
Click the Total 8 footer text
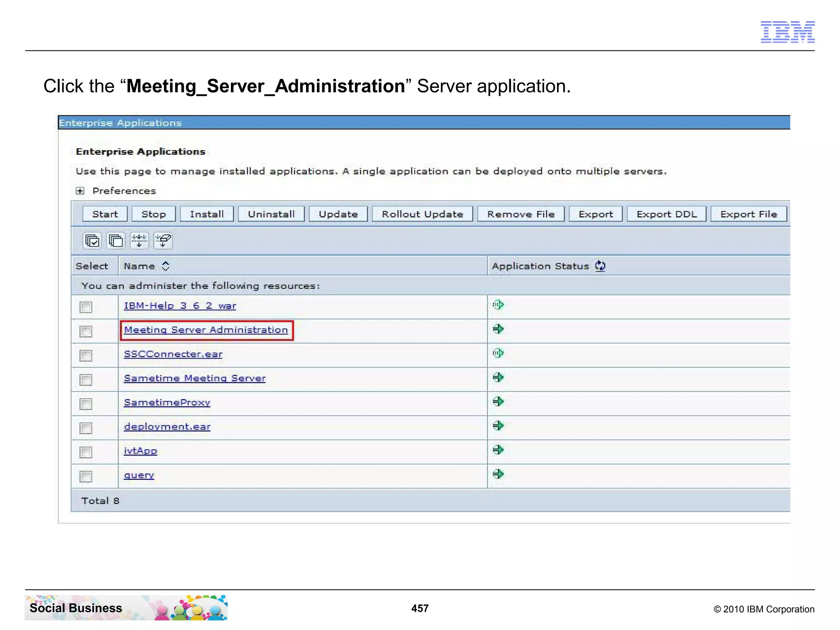point(100,501)
